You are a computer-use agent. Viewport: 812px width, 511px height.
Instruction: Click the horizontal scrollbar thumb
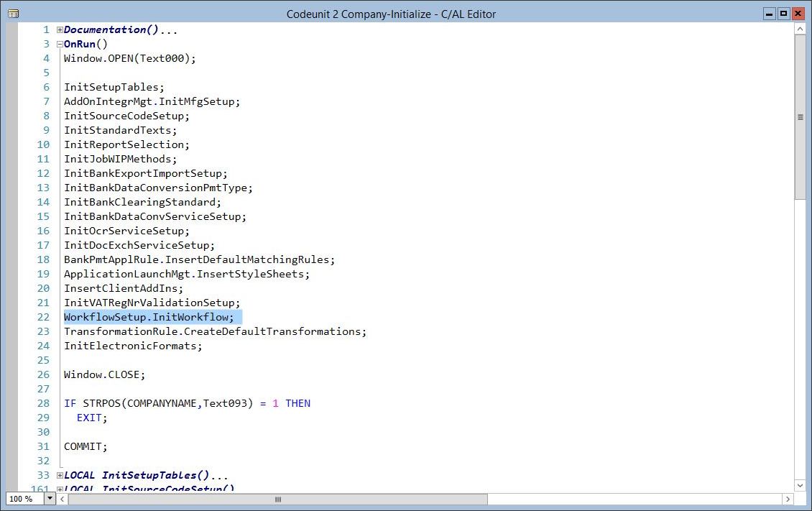pos(278,499)
